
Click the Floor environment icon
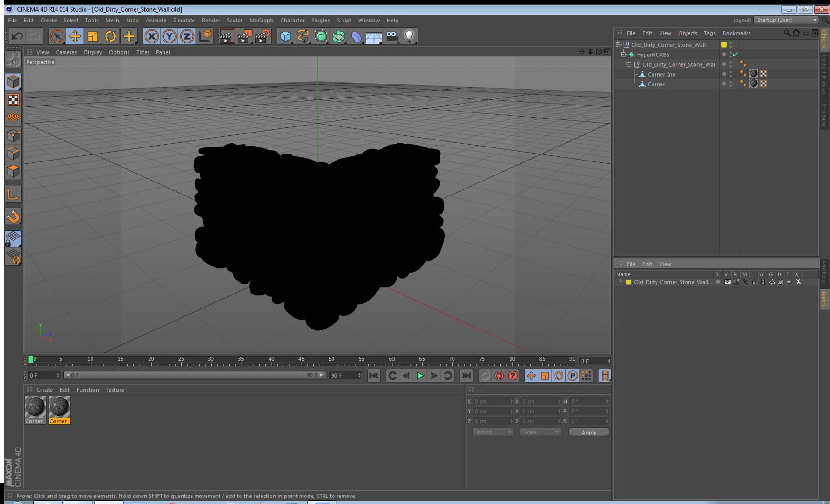tap(374, 36)
